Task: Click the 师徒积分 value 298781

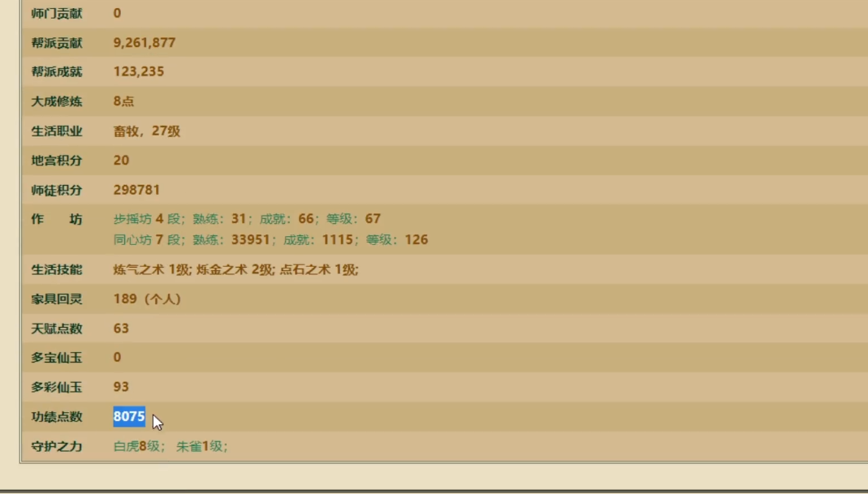Action: point(136,190)
